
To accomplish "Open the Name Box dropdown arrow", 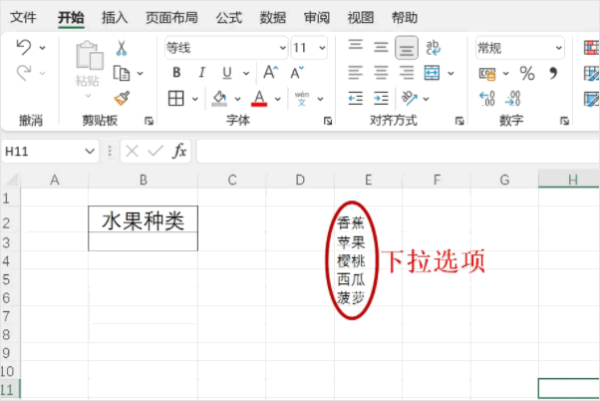I will [x=90, y=152].
